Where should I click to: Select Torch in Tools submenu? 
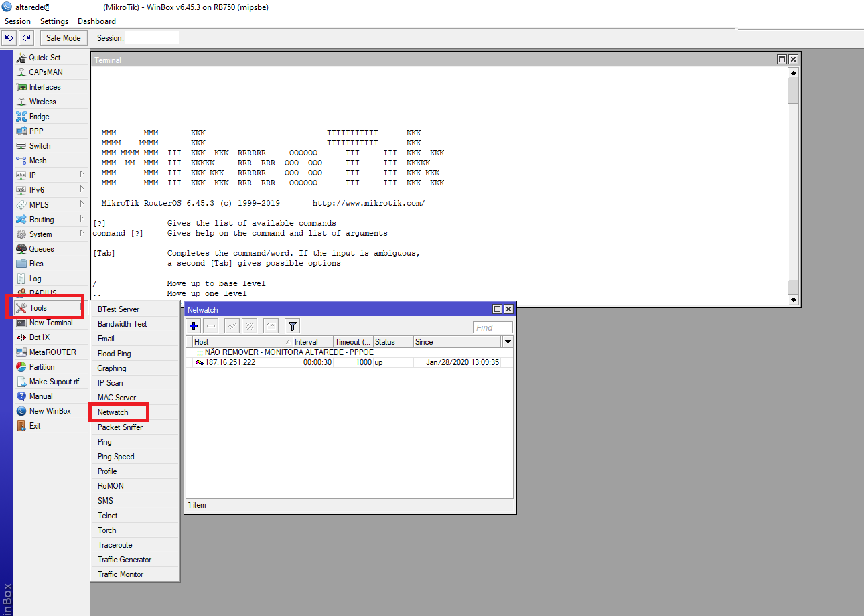(135, 530)
